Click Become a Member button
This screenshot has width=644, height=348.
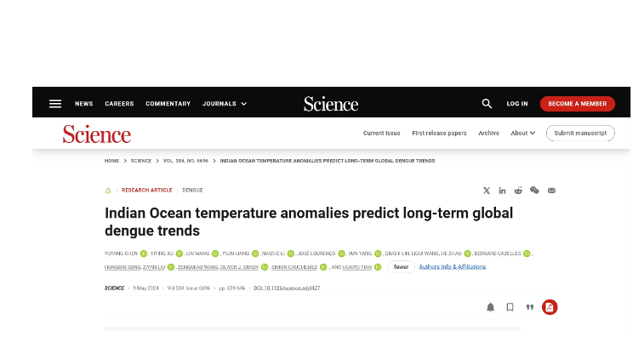pyautogui.click(x=578, y=104)
